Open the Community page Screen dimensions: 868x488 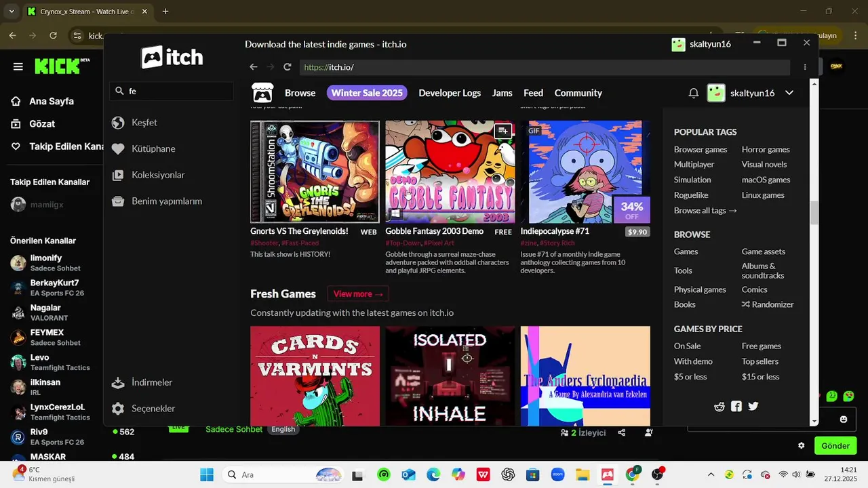point(578,93)
